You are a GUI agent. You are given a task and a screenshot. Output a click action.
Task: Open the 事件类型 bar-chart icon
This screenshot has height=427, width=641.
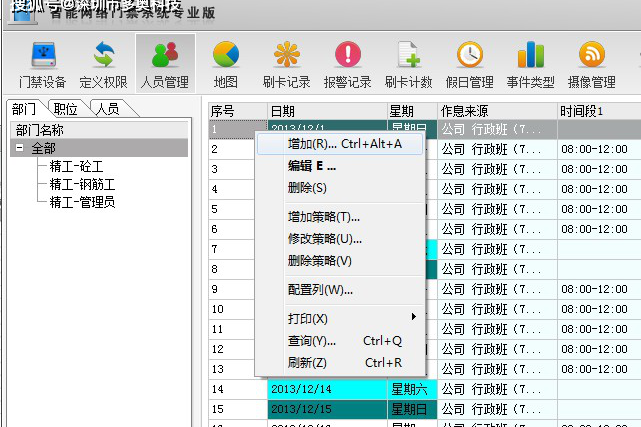click(x=531, y=64)
